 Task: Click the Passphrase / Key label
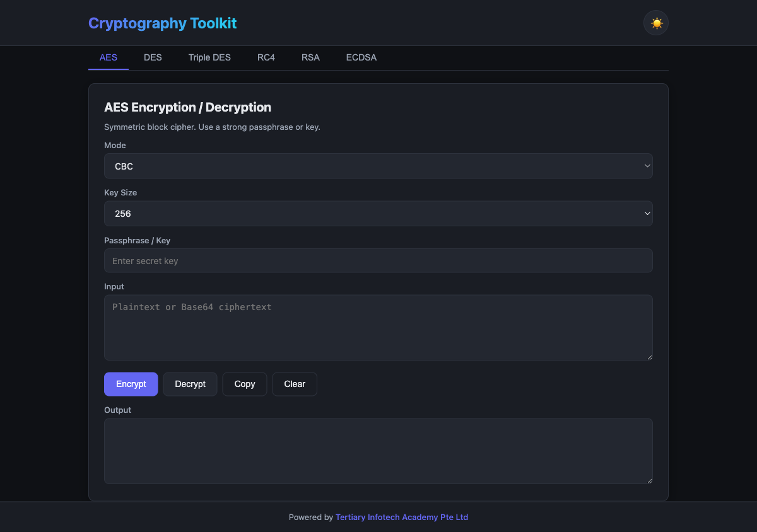point(138,241)
